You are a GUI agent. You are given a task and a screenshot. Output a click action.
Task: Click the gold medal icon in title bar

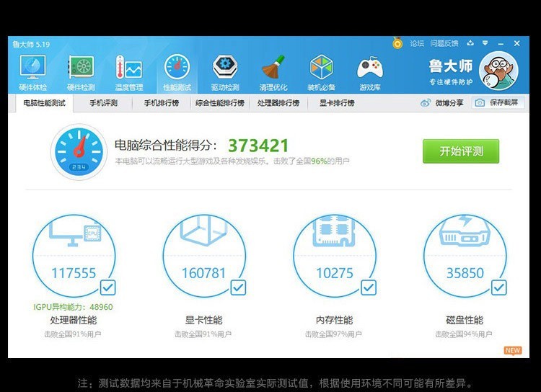click(397, 43)
